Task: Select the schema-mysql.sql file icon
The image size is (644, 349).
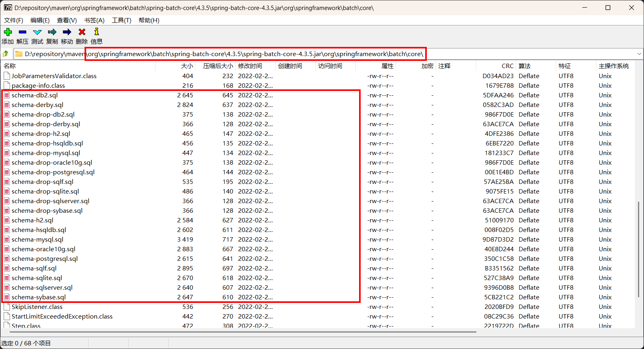Action: pos(7,240)
